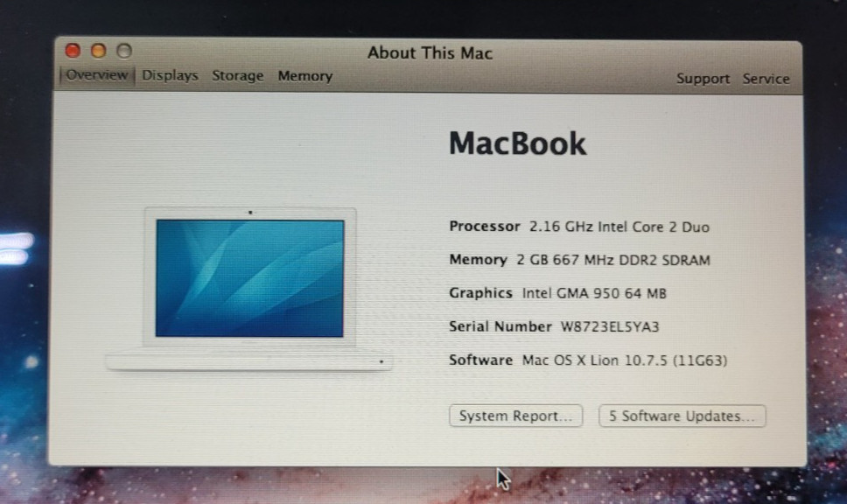
Task: Open the Displays tab
Action: pos(170,75)
